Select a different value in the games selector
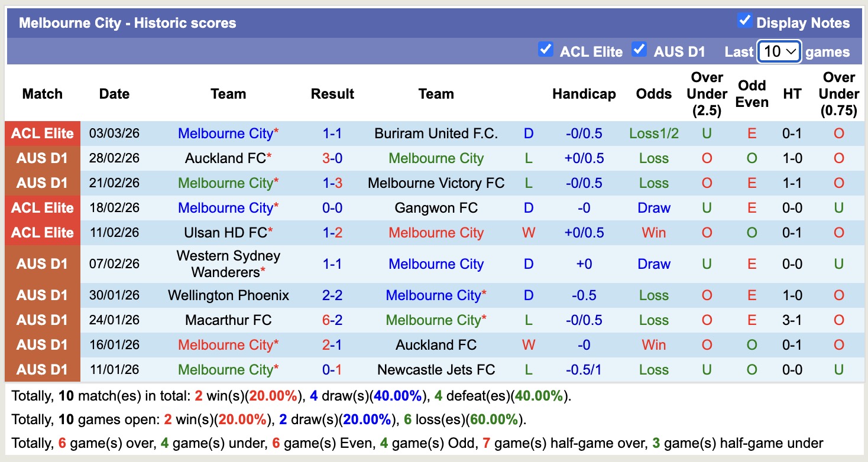The width and height of the screenshot is (868, 462). click(779, 51)
